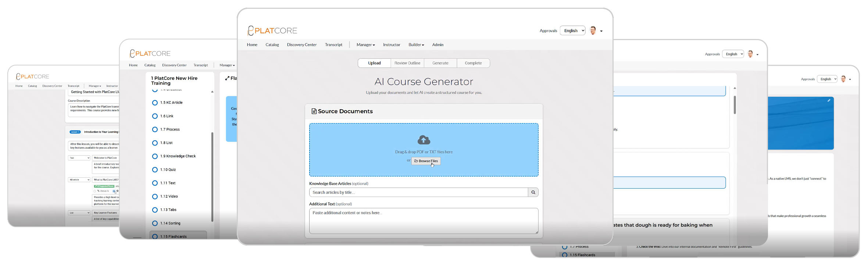Image resolution: width=868 pixels, height=268 pixels.
Task: Choose the Use as-is radio option
Action: click(95, 191)
